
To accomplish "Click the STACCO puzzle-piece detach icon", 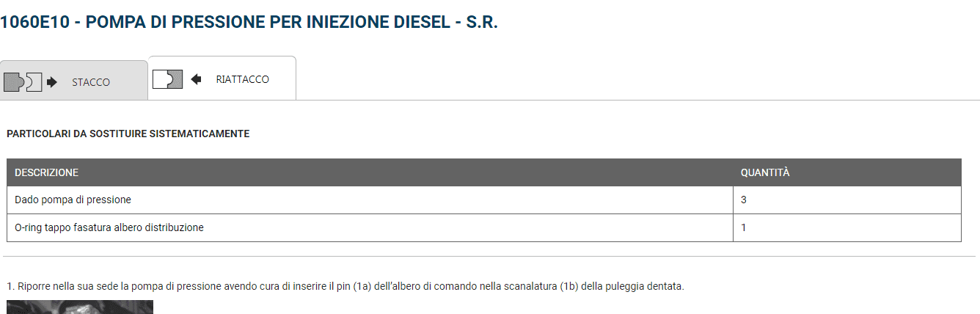I will 23,81.
